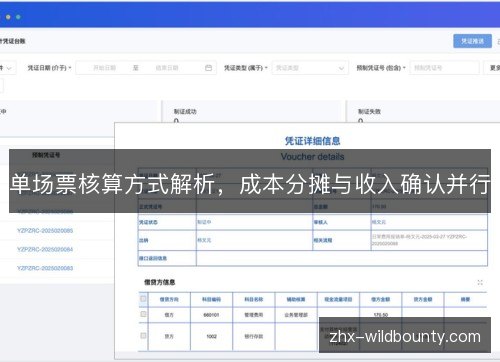500x362 pixels.
Task: Open the calendar icon in date range
Action: pos(208,68)
